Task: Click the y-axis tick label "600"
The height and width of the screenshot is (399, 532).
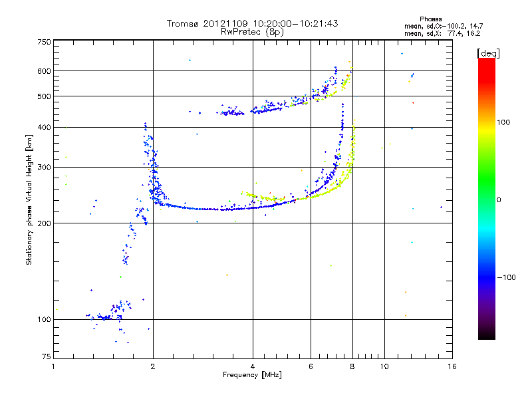Action: (x=44, y=71)
